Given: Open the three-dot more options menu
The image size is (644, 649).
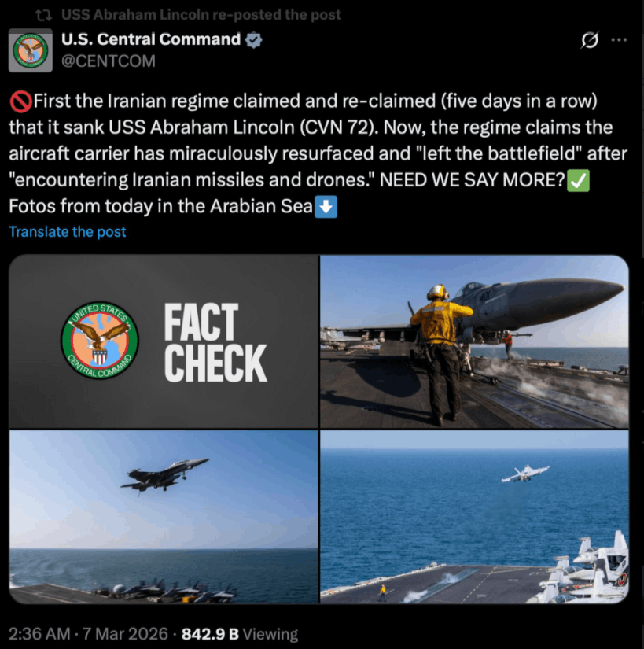Looking at the screenshot, I should 619,40.
